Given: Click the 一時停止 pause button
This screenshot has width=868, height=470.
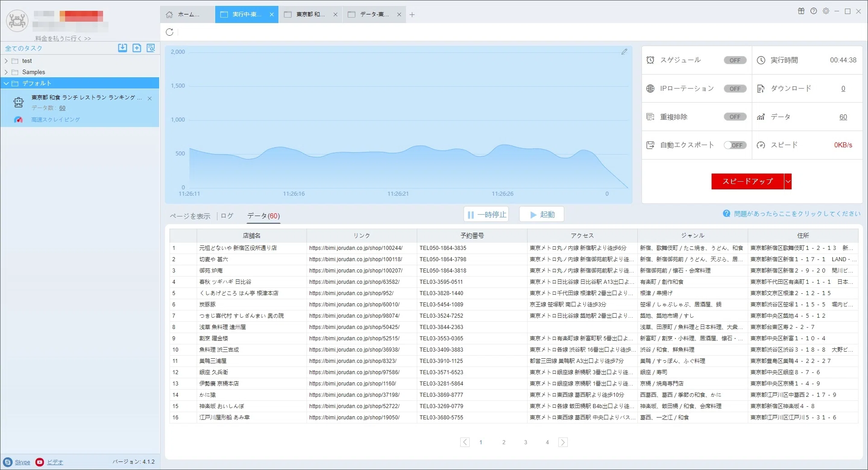Looking at the screenshot, I should click(486, 215).
